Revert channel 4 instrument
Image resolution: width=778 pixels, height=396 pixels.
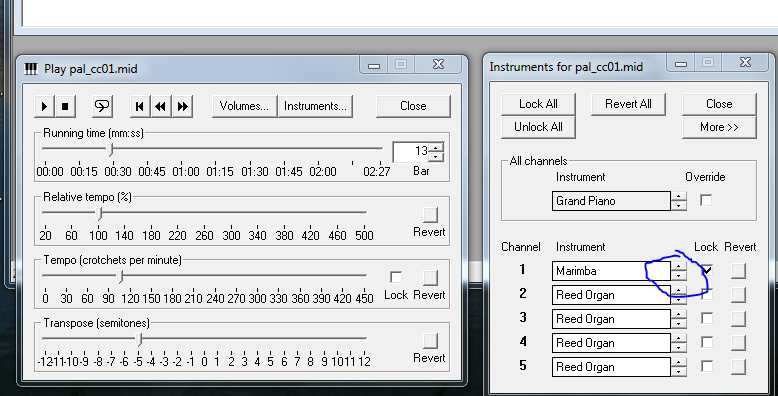tap(738, 343)
